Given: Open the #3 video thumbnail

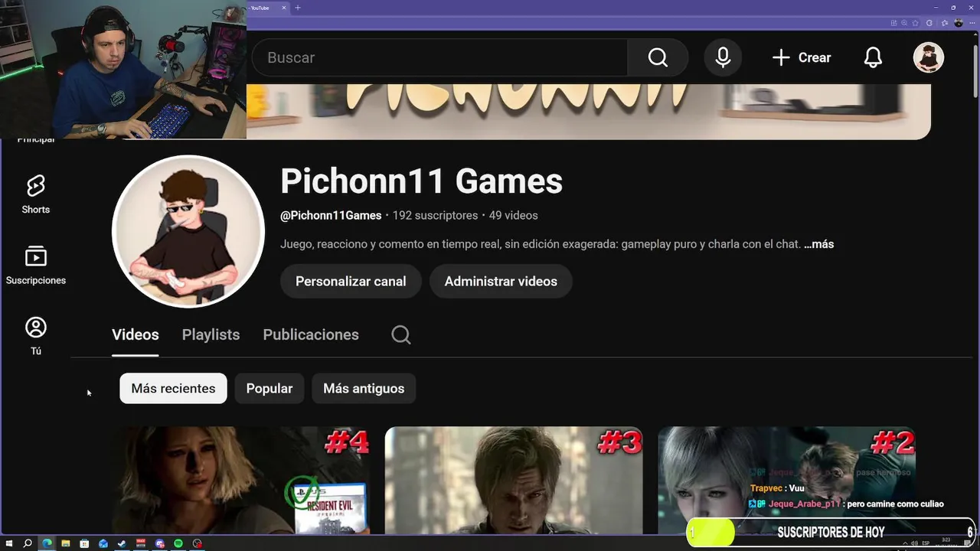Looking at the screenshot, I should click(x=514, y=481).
